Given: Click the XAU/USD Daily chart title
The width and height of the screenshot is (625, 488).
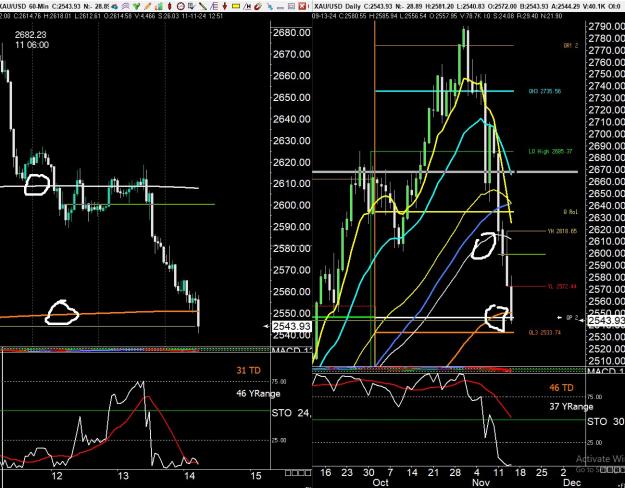Looking at the screenshot, I should 338,7.
